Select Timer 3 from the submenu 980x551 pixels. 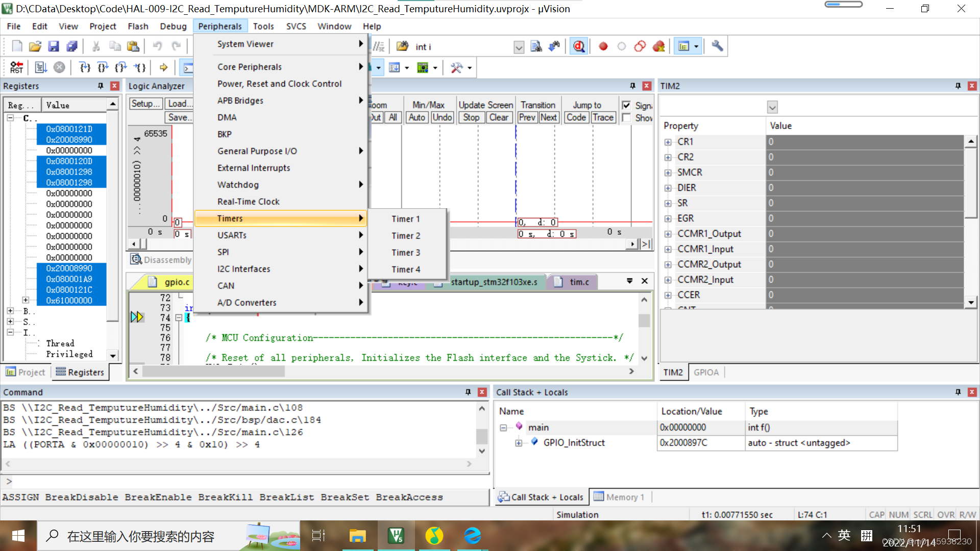406,253
